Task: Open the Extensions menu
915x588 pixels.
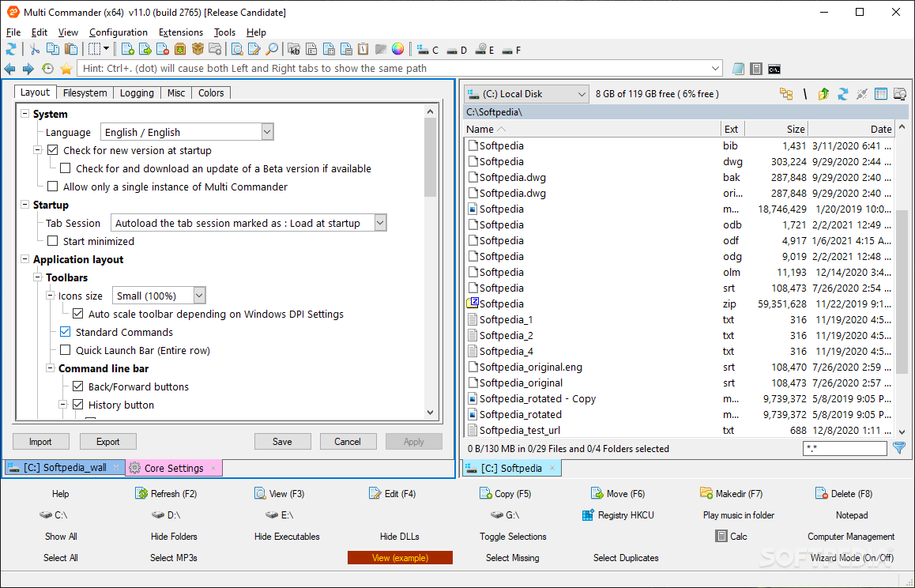Action: [x=181, y=32]
